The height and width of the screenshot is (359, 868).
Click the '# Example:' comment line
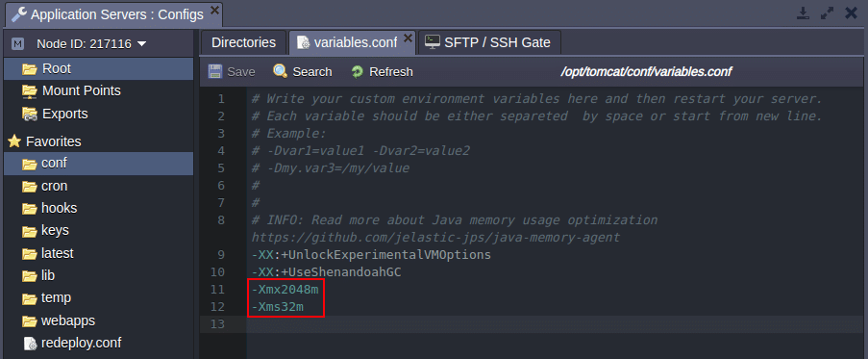[288, 134]
